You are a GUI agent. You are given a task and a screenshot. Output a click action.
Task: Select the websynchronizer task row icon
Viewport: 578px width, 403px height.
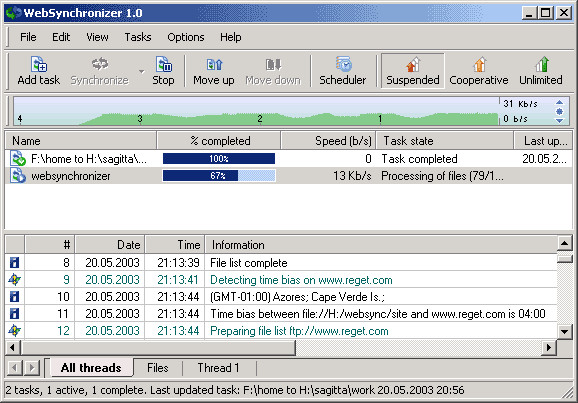click(18, 176)
